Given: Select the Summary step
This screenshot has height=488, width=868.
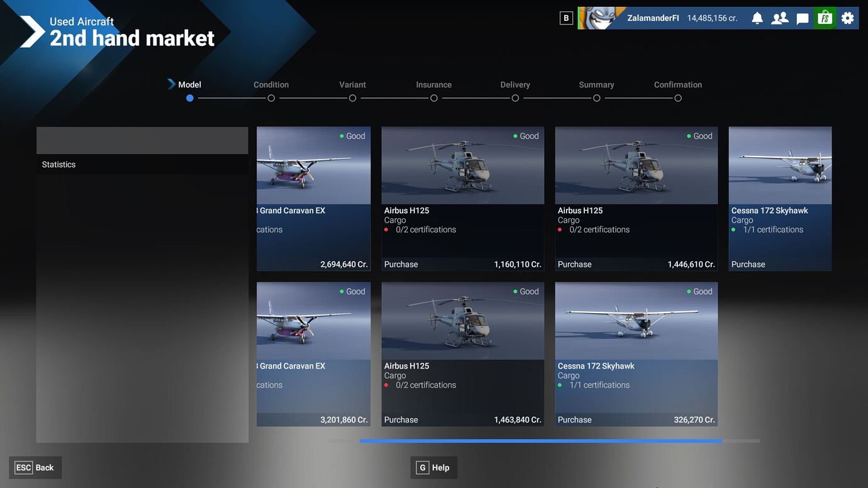Looking at the screenshot, I should click(x=596, y=84).
